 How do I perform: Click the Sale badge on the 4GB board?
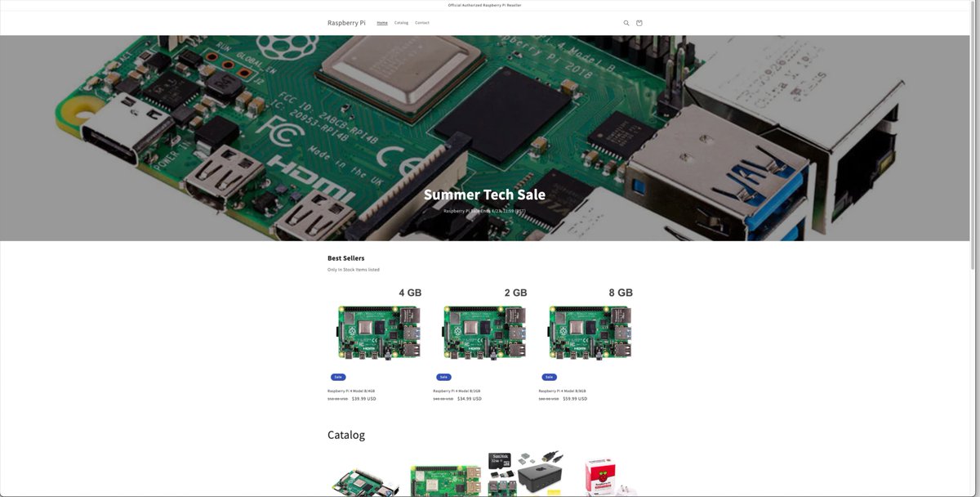[337, 376]
